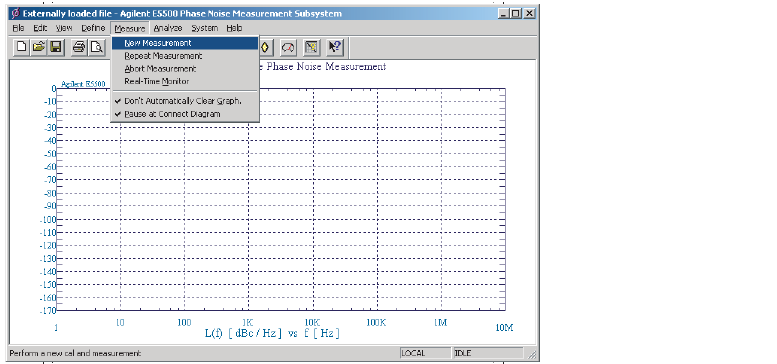Click the 10K frequency axis label
This screenshot has width=777, height=364.
coord(312,323)
